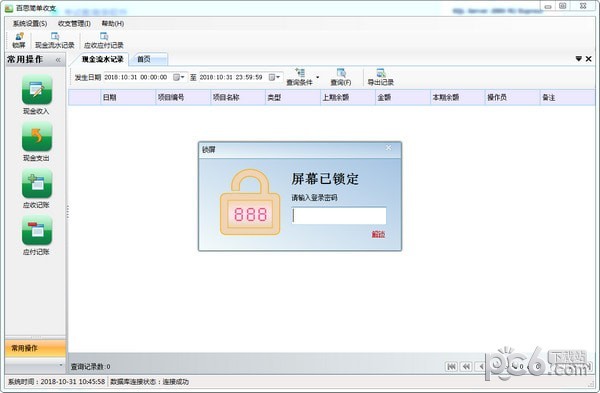600x393 pixels.
Task: Select the 常用操作 sidebar group bar
Action: tap(35, 348)
